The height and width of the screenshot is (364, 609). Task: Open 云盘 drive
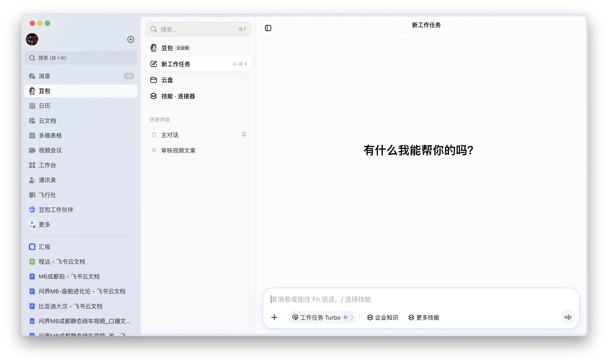(198, 80)
